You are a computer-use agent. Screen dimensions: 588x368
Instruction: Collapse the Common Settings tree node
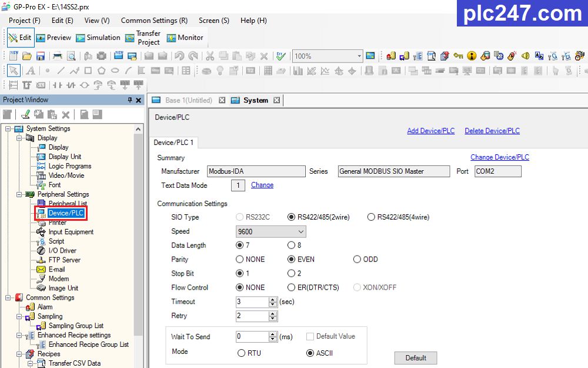pos(8,298)
